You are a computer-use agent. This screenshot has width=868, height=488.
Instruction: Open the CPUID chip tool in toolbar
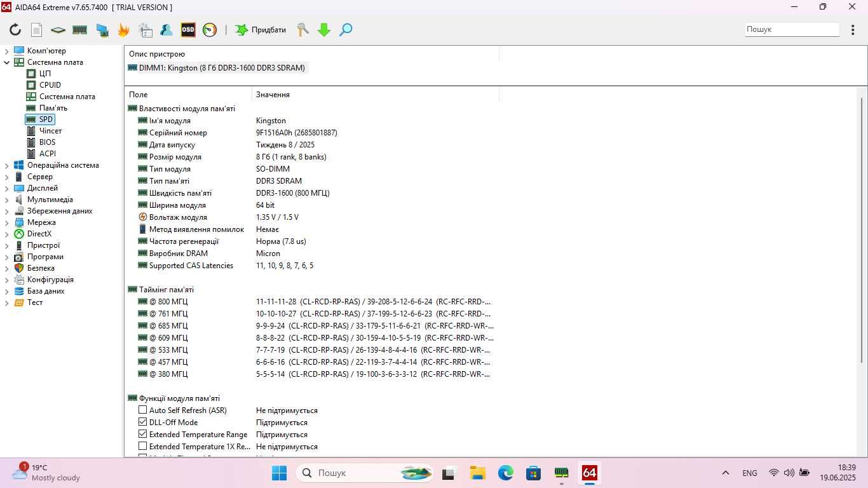click(58, 30)
